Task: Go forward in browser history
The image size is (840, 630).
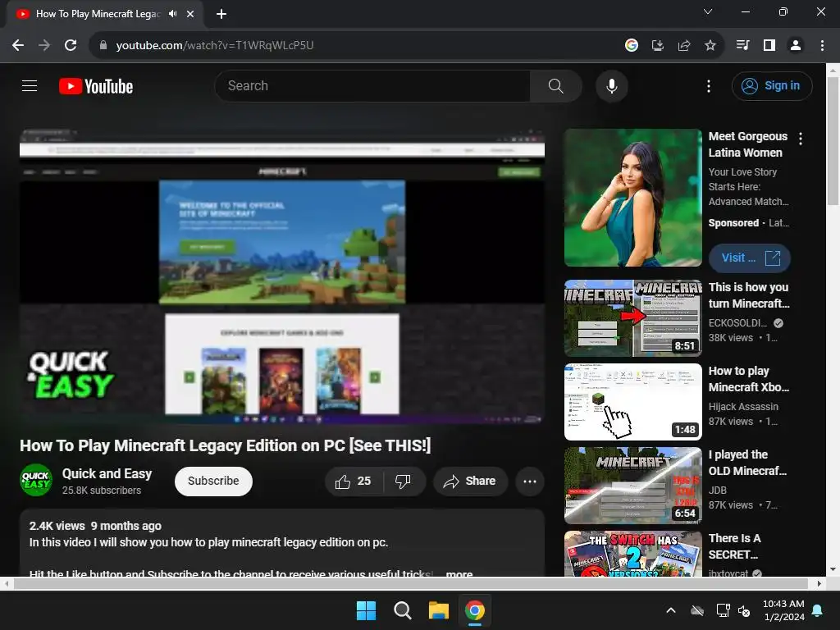Action: click(x=44, y=46)
